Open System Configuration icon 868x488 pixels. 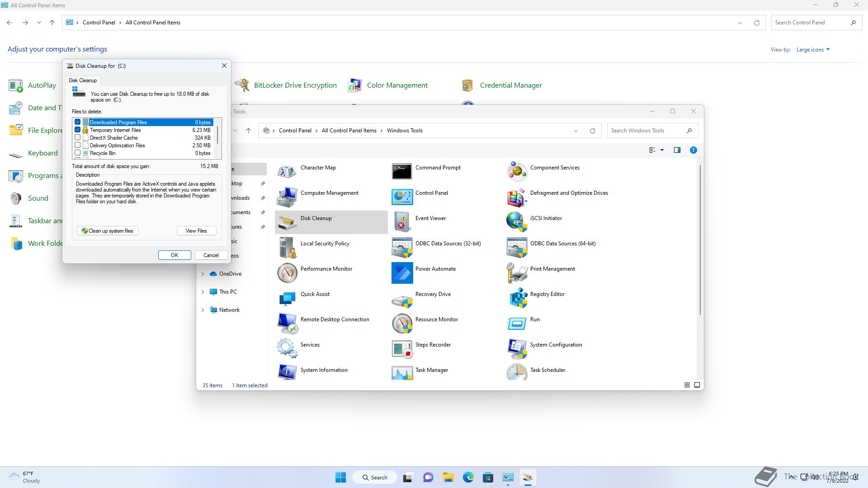[x=517, y=349]
